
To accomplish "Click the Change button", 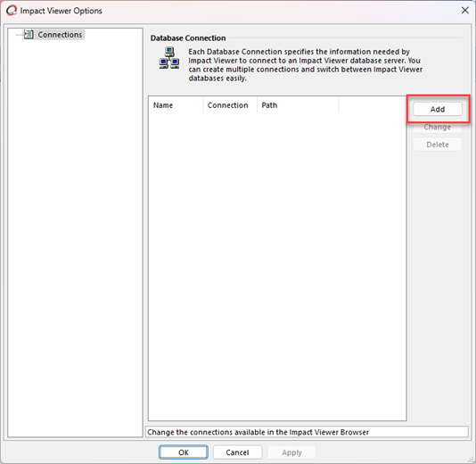I will [438, 127].
